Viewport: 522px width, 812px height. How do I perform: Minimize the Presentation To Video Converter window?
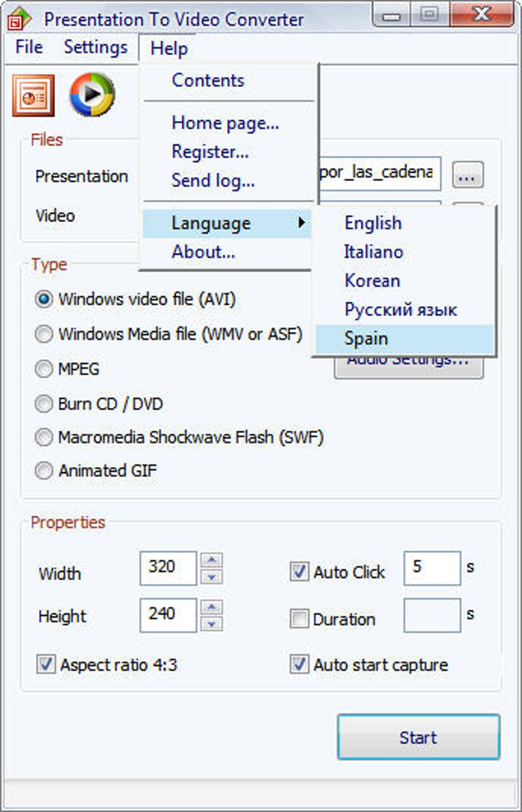coord(393,15)
